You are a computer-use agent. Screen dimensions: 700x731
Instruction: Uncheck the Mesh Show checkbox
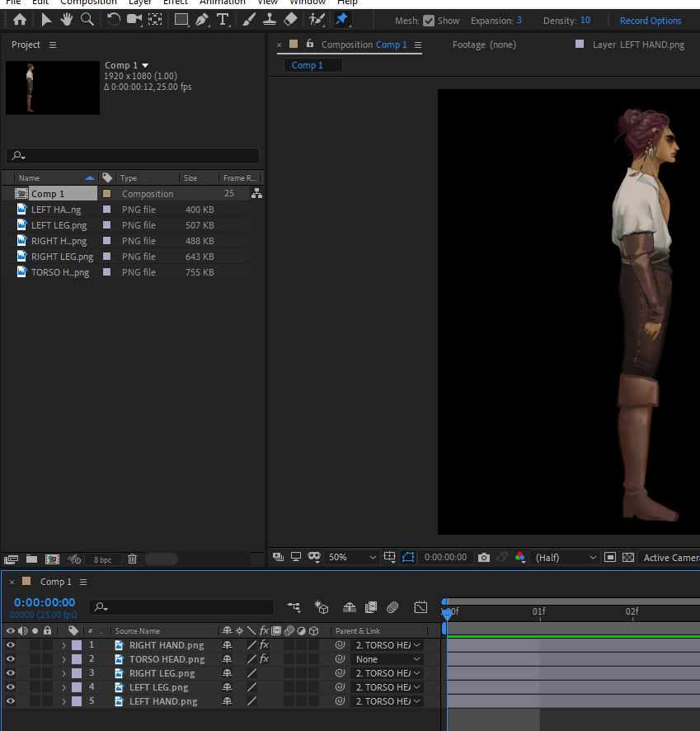429,21
